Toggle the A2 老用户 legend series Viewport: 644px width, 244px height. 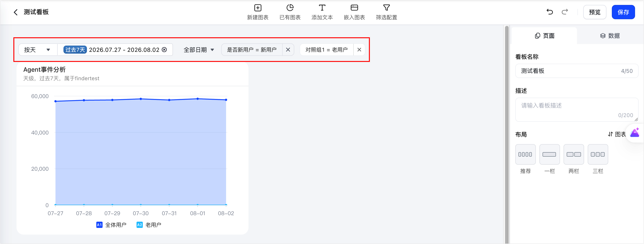click(149, 225)
